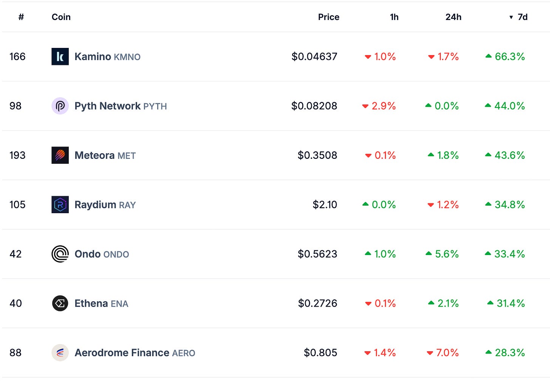Click the Raydium coin logo icon
This screenshot has width=550, height=392.
point(60,204)
